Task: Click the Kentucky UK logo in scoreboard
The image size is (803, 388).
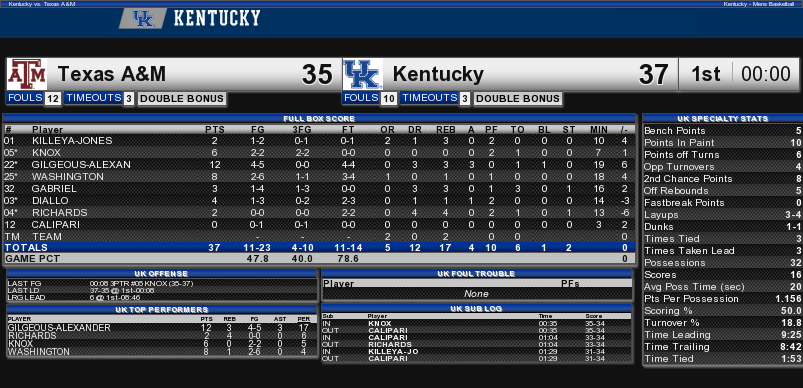Action: pyautogui.click(x=363, y=74)
